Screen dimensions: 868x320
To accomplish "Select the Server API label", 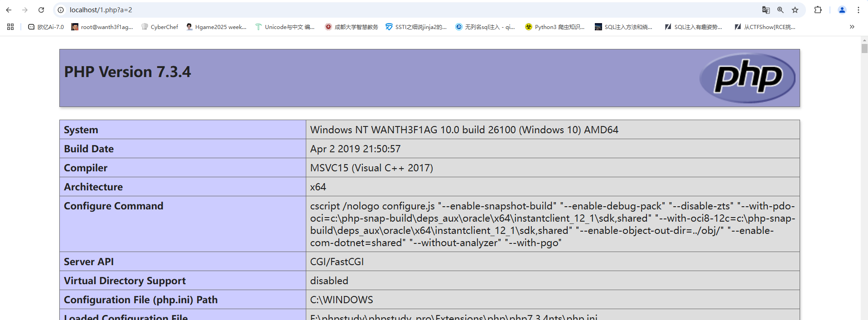I will click(x=89, y=262).
